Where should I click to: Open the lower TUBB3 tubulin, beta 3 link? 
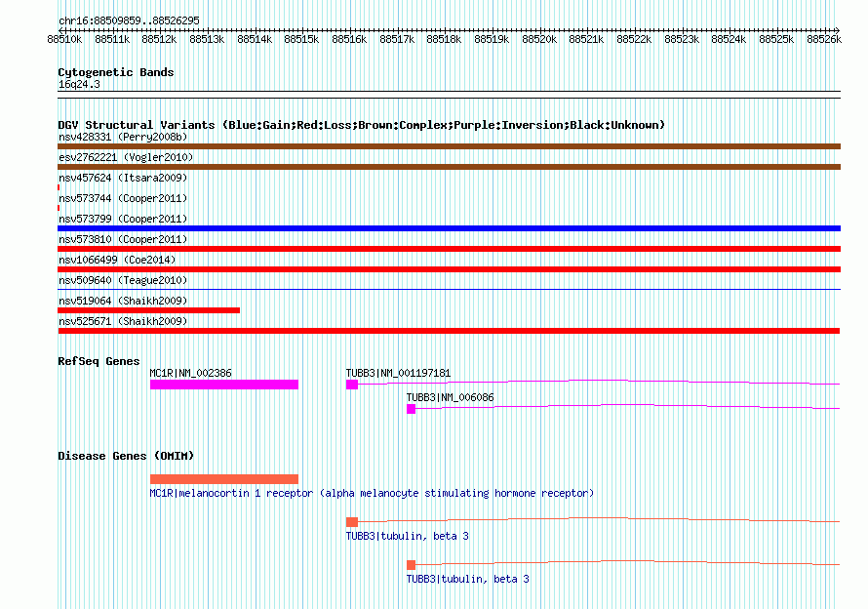tap(468, 579)
